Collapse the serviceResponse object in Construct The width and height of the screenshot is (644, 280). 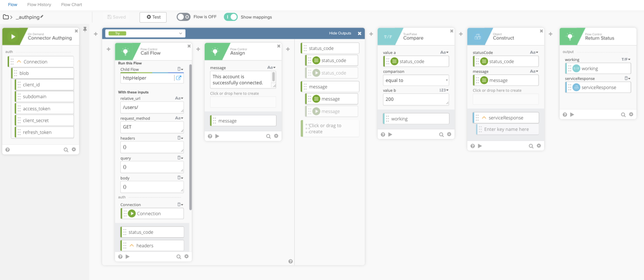coord(484,118)
